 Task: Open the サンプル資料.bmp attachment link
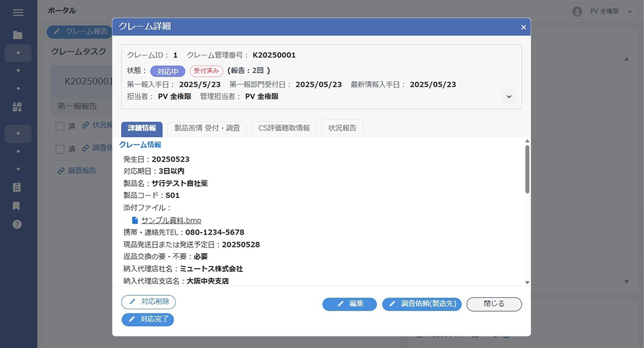(171, 220)
